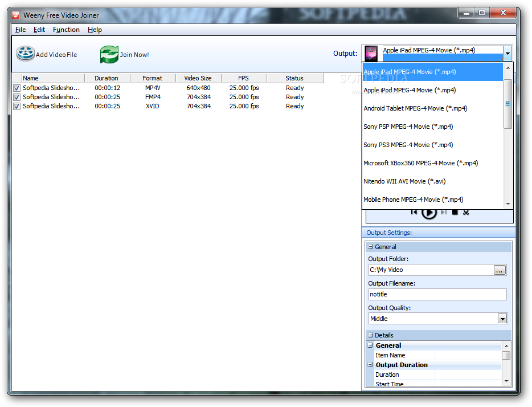Open the Output Quality dropdown
The image size is (532, 407).
tap(502, 319)
